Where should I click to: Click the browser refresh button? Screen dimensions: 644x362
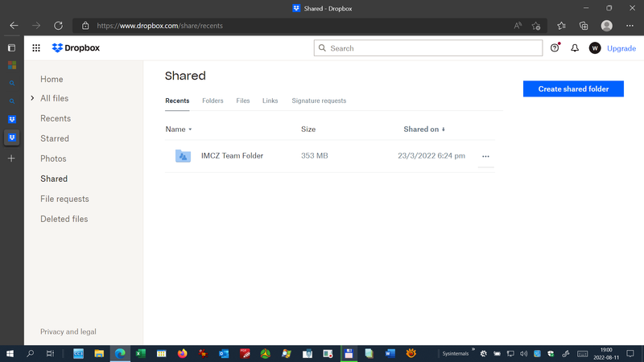[x=58, y=26]
